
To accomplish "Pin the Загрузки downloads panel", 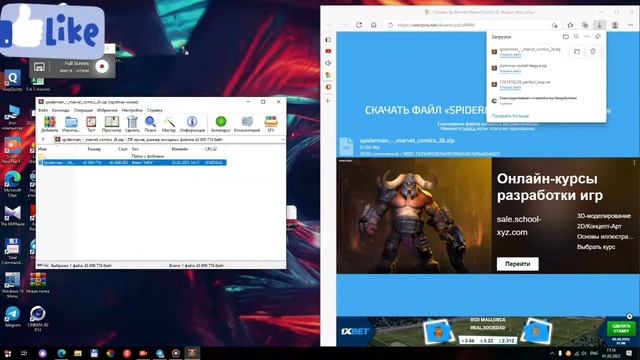I will tap(598, 37).
